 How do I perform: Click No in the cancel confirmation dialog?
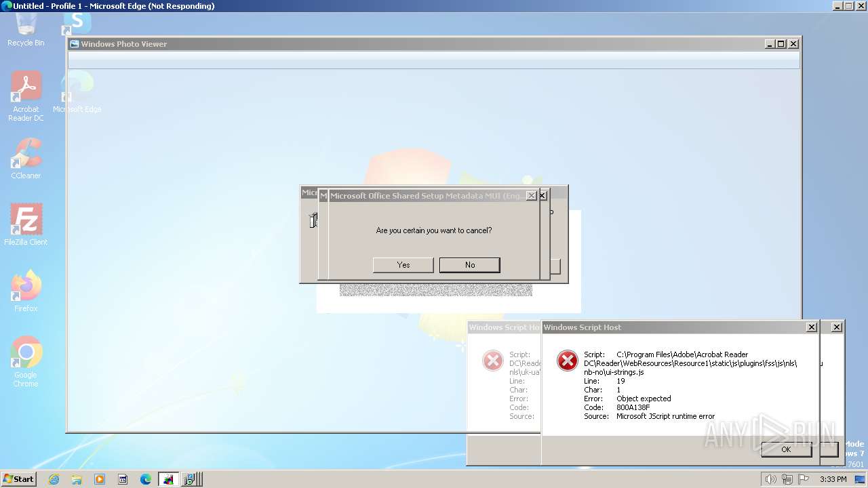pyautogui.click(x=470, y=265)
